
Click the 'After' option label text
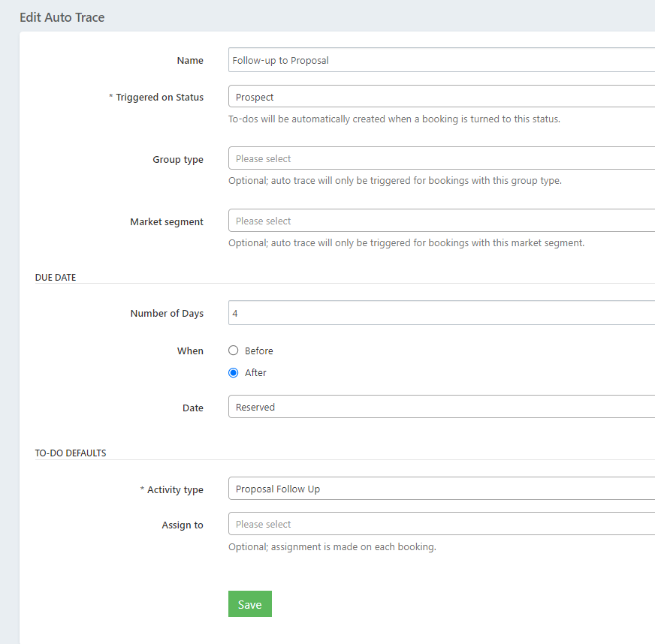255,372
